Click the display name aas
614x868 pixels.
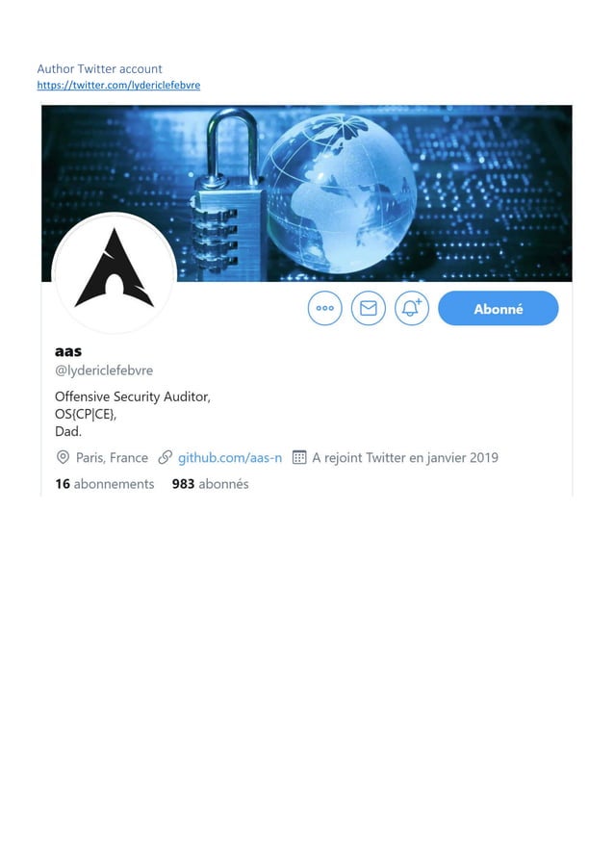[x=68, y=351]
